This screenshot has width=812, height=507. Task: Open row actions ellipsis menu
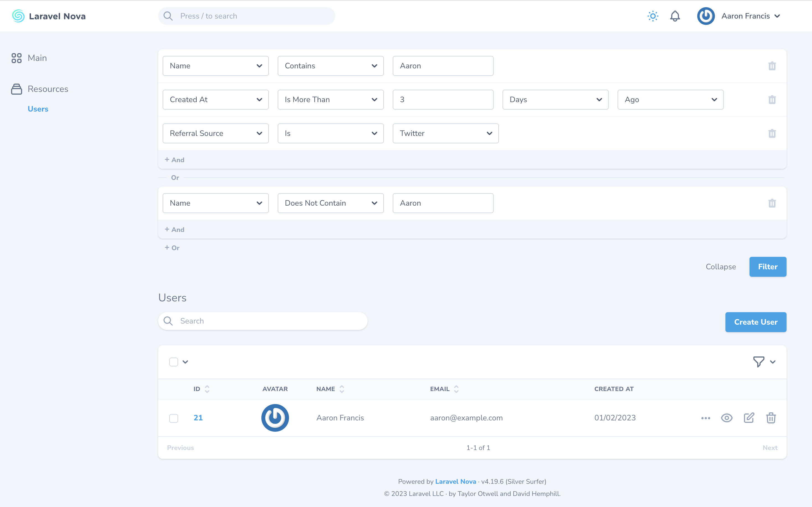pyautogui.click(x=706, y=418)
